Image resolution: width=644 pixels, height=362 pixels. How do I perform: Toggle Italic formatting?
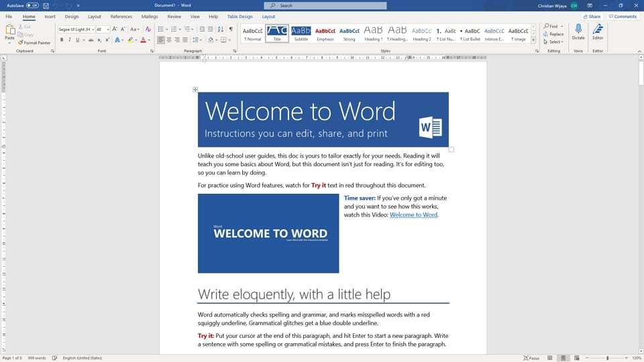pos(69,40)
